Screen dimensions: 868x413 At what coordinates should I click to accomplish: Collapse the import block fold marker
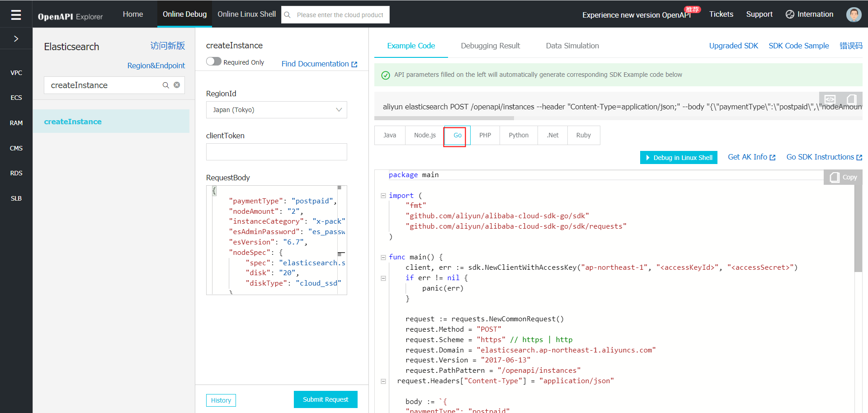383,196
